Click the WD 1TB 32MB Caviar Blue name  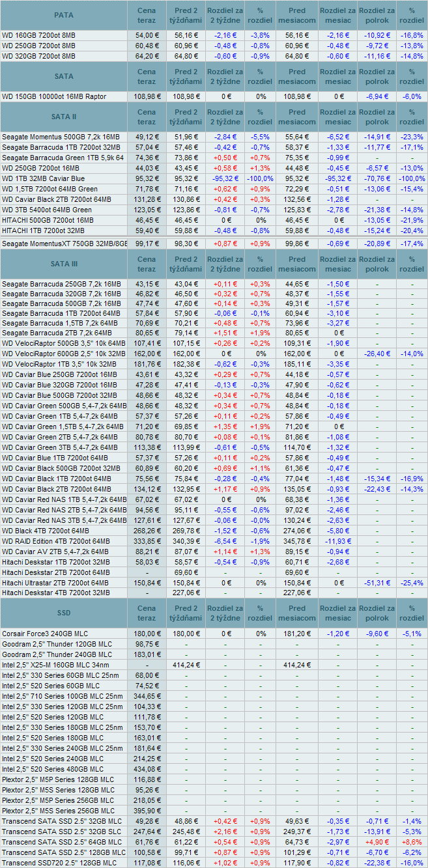point(43,178)
